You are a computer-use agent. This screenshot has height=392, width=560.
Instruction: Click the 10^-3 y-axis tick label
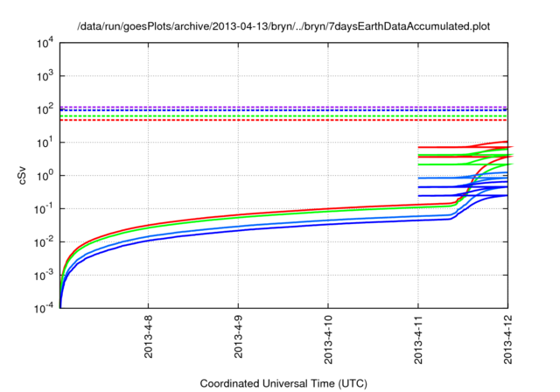(x=44, y=276)
